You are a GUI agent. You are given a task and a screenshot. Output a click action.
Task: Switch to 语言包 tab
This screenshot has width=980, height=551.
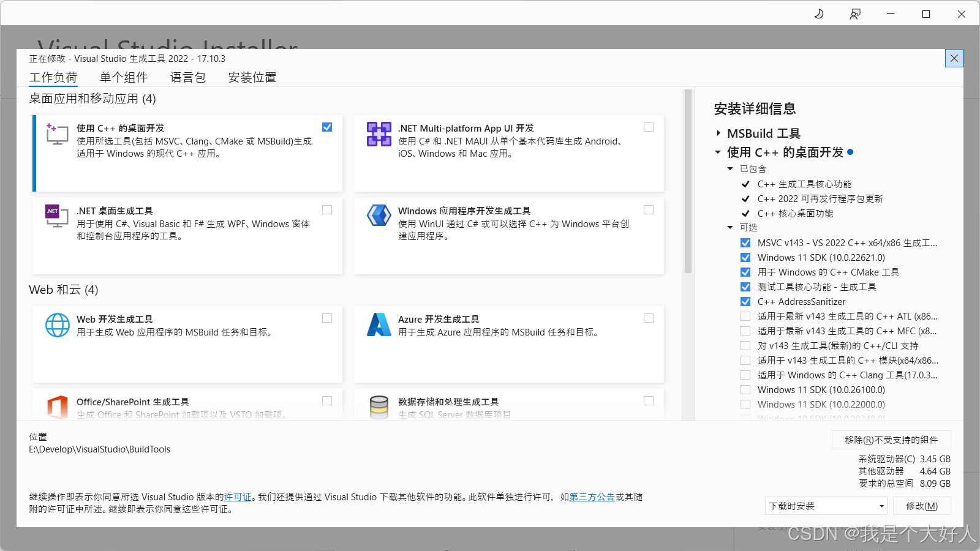(x=188, y=78)
